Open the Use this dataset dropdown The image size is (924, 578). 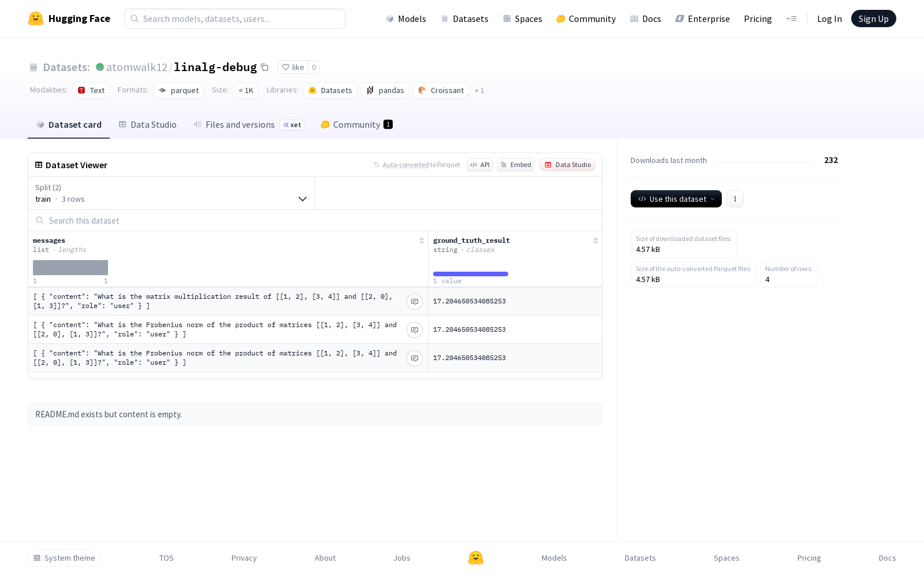(x=676, y=199)
